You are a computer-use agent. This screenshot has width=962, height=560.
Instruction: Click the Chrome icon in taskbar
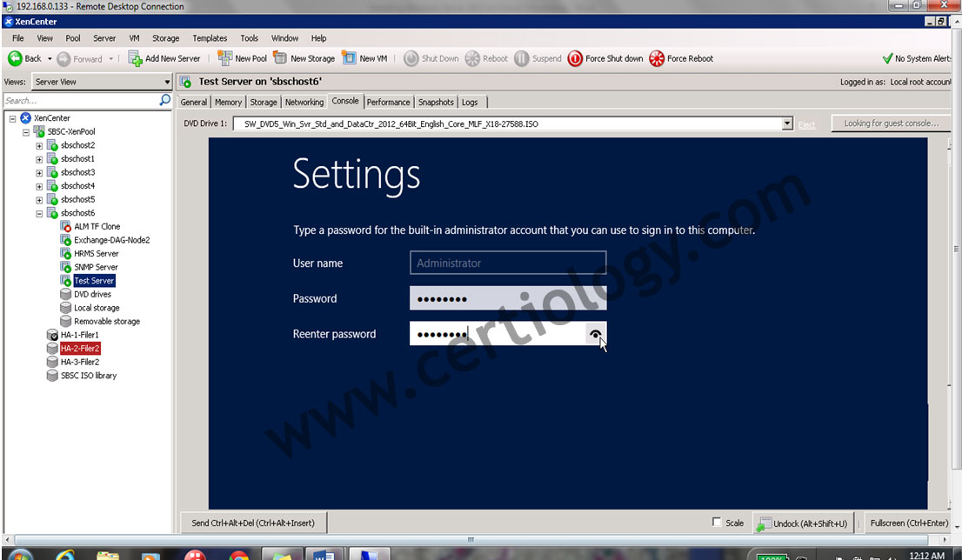238,555
